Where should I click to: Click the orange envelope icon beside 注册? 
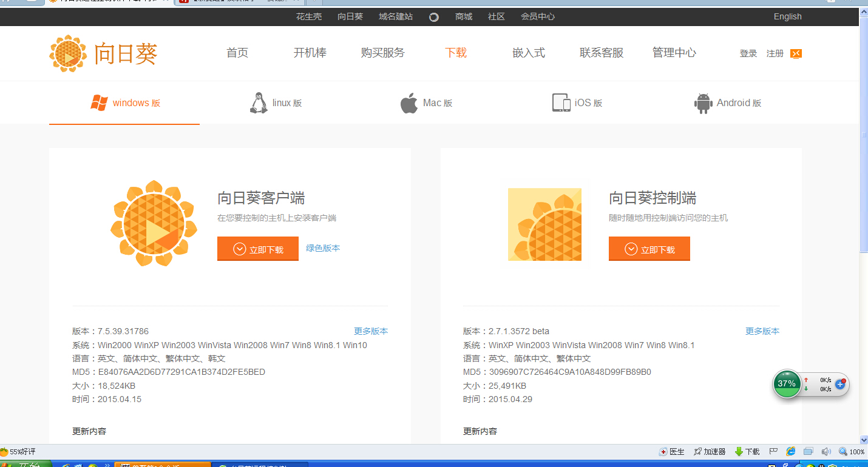tap(796, 53)
